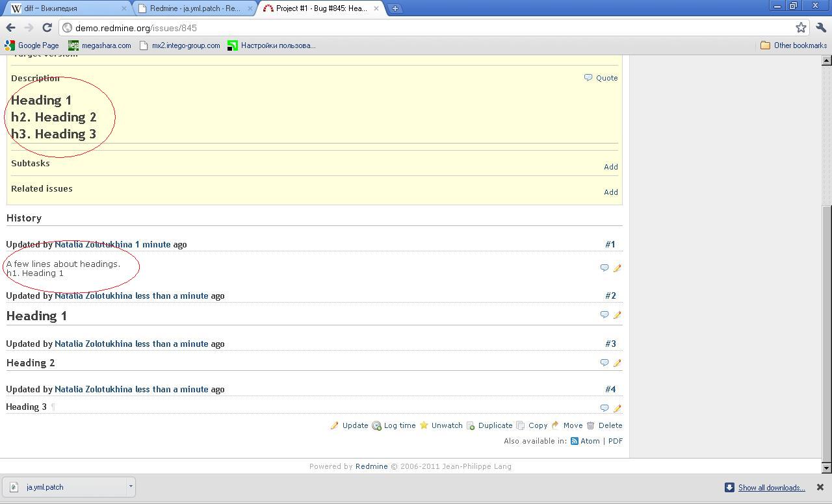832x504 pixels.
Task: Open the Chrome wrench menu
Action: [820, 27]
